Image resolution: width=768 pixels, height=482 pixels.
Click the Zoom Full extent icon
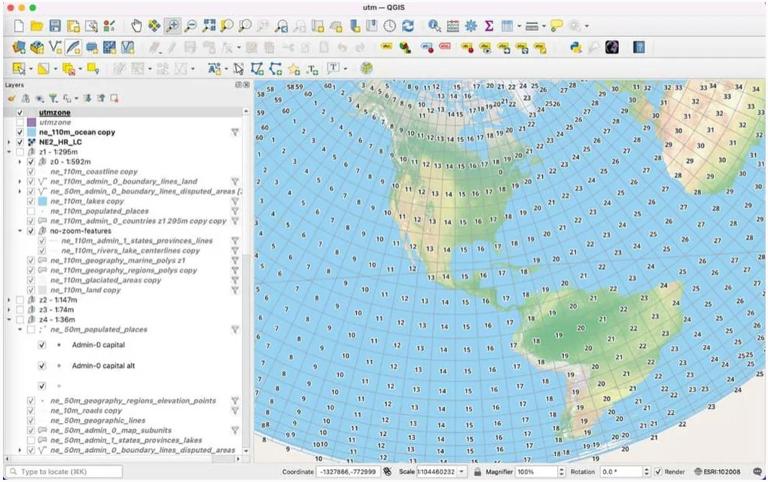pyautogui.click(x=209, y=26)
